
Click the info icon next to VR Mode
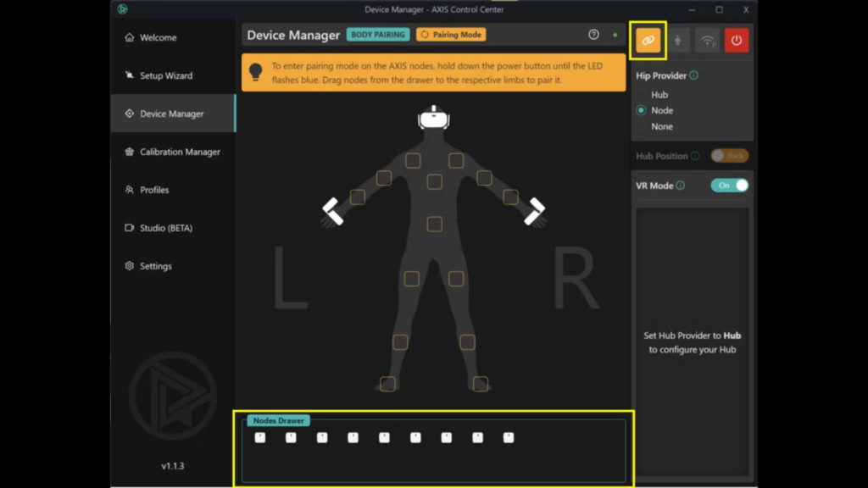point(680,186)
